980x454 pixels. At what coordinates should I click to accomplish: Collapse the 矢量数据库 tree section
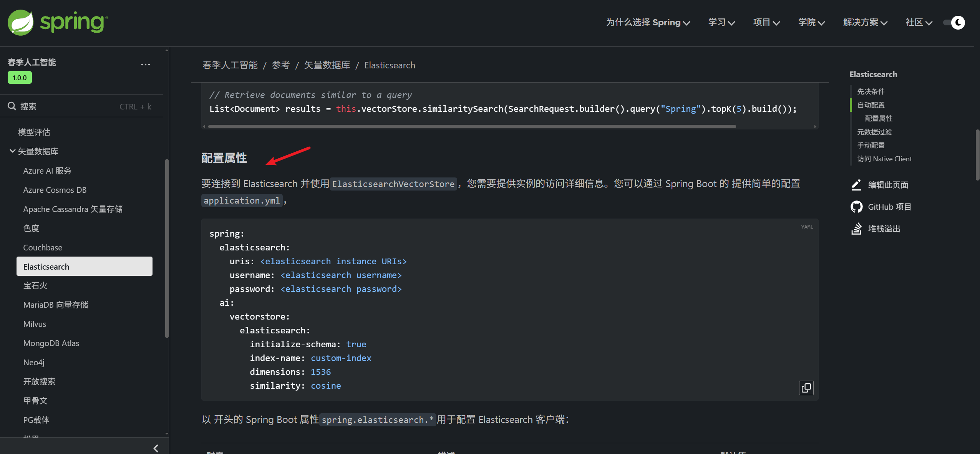tap(13, 151)
